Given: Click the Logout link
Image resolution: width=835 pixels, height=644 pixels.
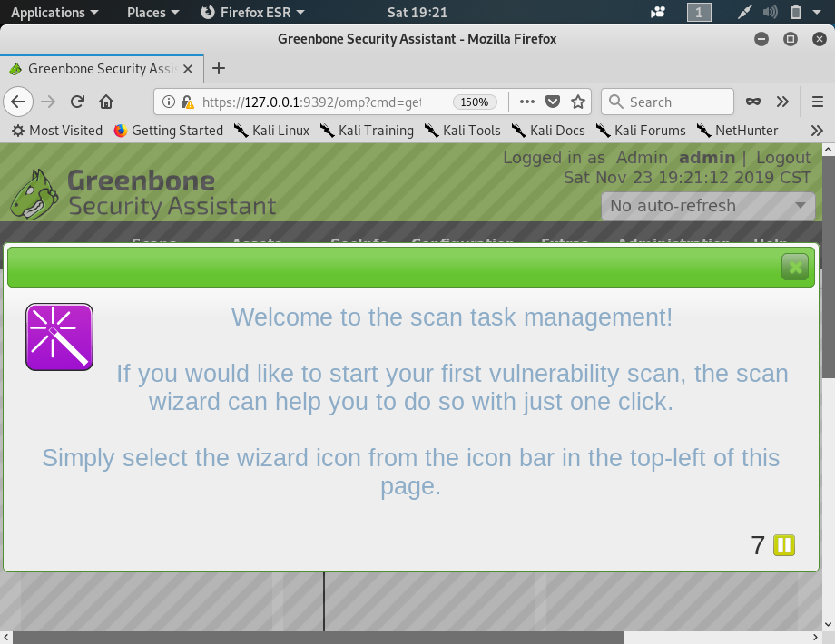Looking at the screenshot, I should [x=783, y=158].
